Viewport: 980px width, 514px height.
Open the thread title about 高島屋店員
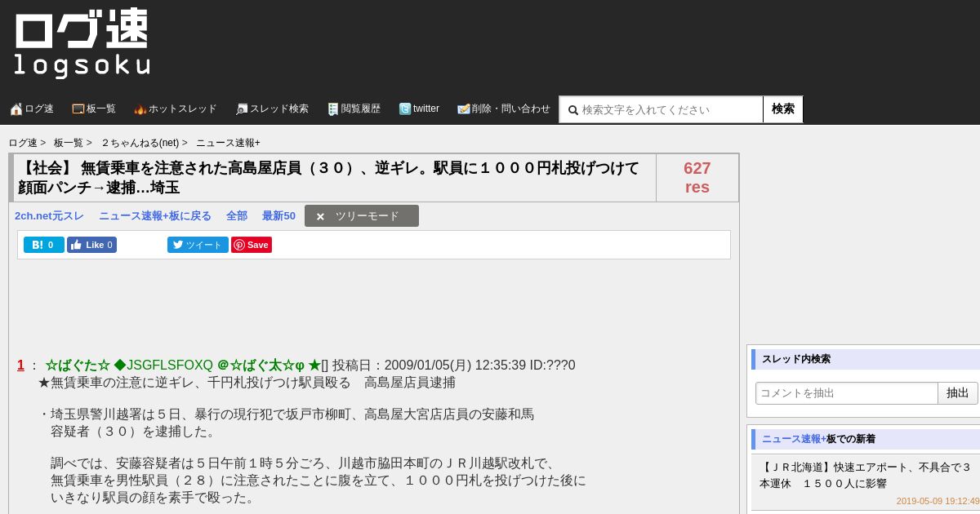click(x=329, y=178)
